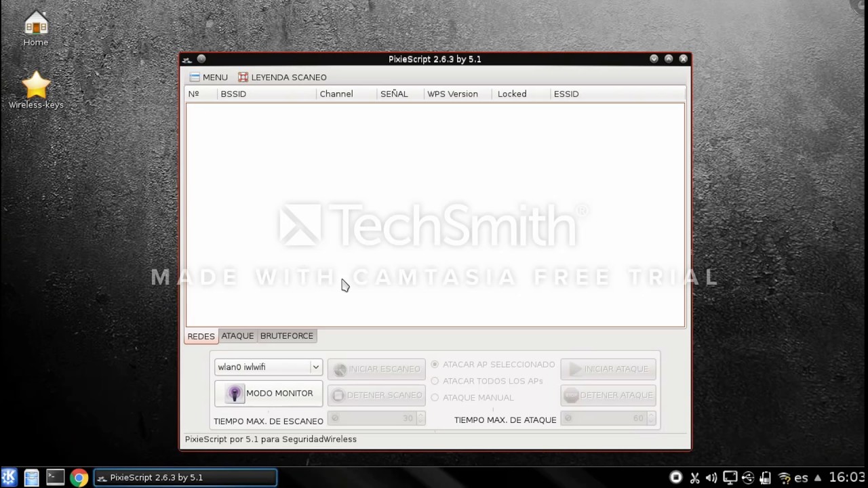Sort by the WPS Version column header

tap(458, 94)
